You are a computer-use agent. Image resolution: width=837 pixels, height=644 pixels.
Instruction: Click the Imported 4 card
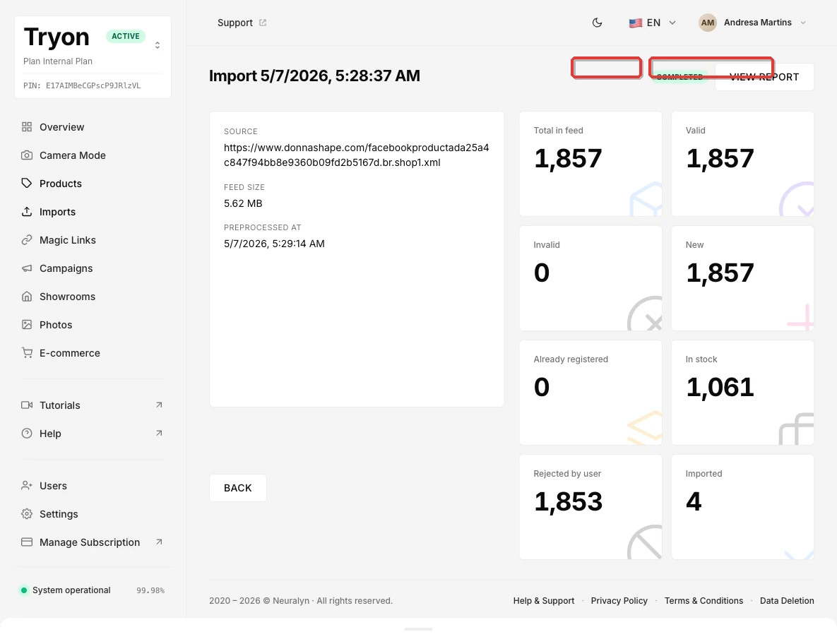[742, 507]
